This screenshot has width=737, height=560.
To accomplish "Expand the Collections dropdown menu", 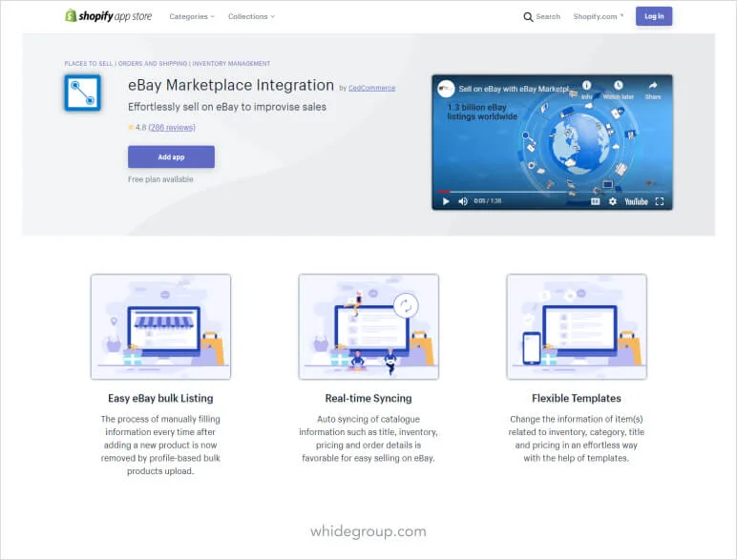I will click(251, 16).
